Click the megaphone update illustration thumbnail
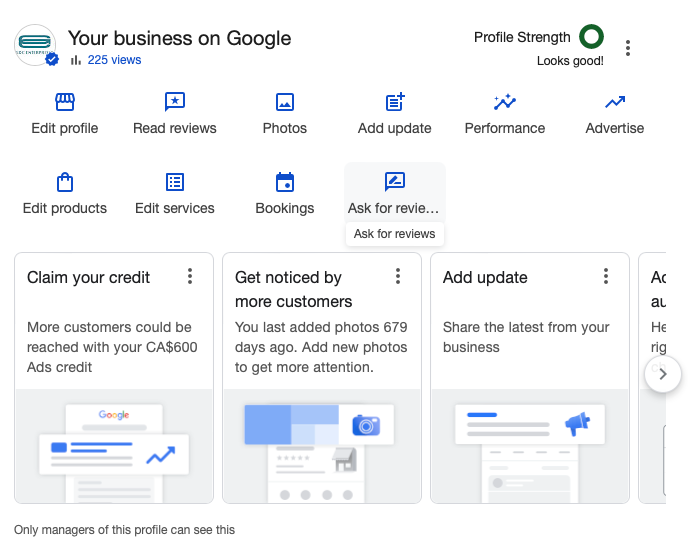Image resolution: width=688 pixels, height=545 pixels. pyautogui.click(x=530, y=446)
